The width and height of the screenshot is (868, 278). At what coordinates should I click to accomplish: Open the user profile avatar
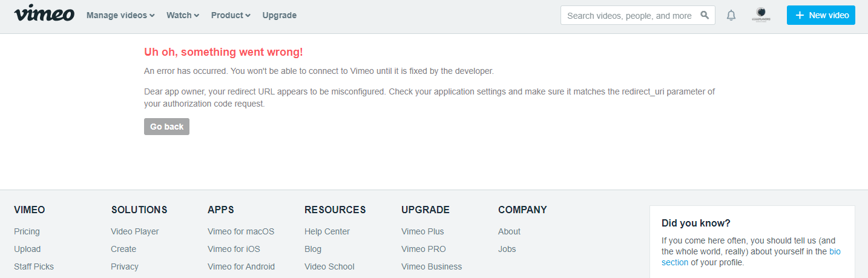pos(761,15)
